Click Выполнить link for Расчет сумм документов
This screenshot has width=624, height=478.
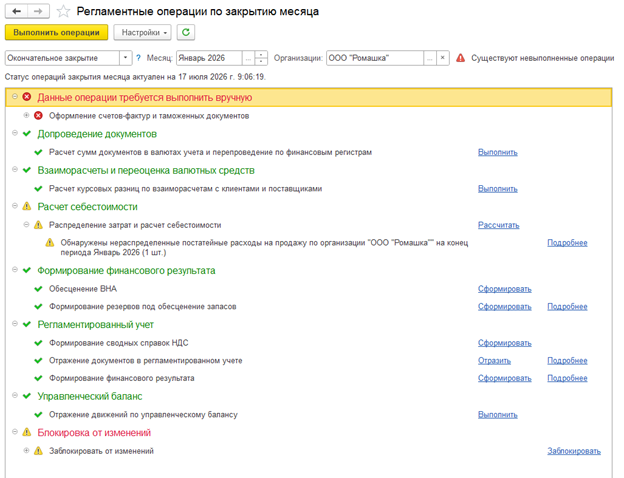tap(498, 152)
